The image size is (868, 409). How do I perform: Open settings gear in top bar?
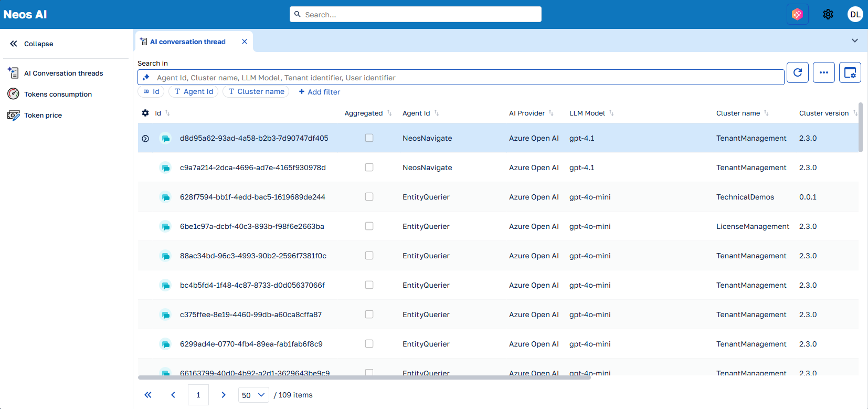(x=828, y=14)
